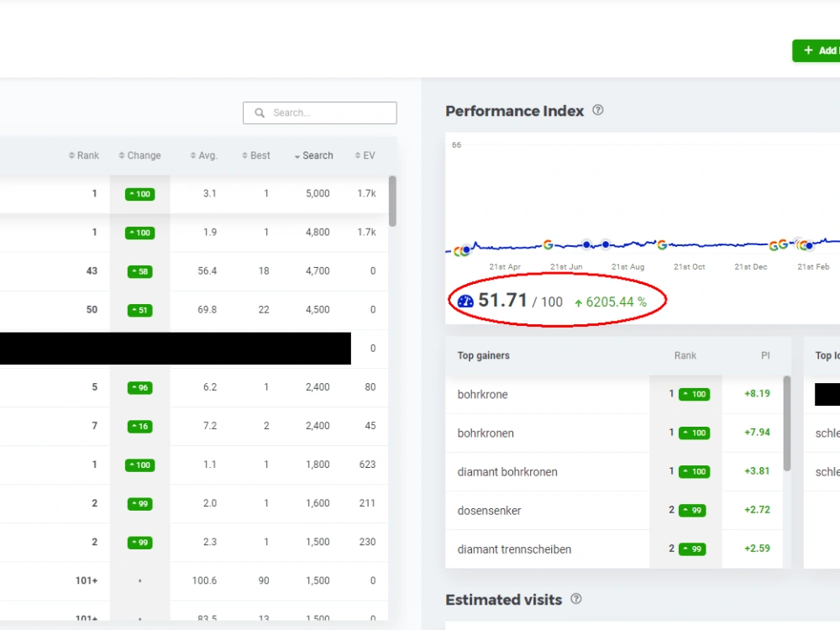Screen dimensions: 840x630
Task: Click the Google update marker near 21st Oct
Action: (662, 244)
